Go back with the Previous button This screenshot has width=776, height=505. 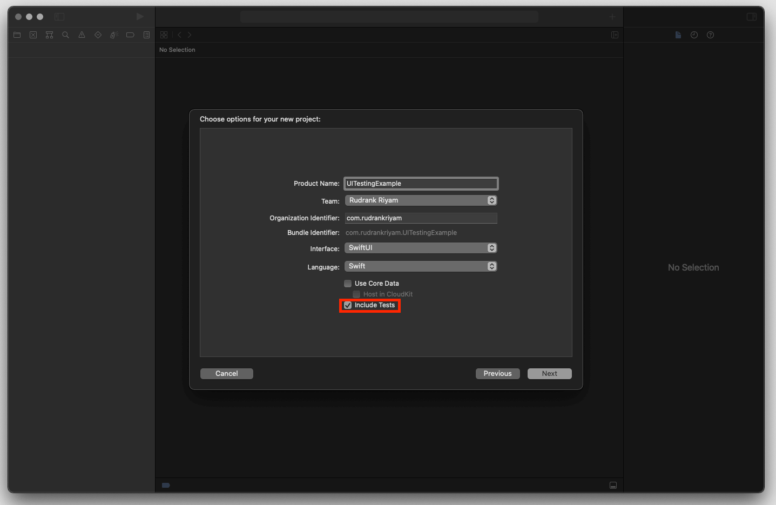point(497,373)
